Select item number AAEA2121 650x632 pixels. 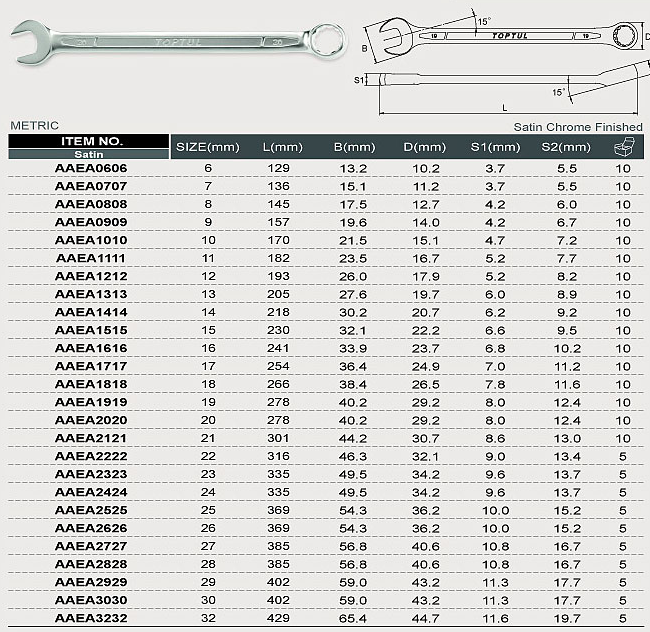[x=91, y=438]
